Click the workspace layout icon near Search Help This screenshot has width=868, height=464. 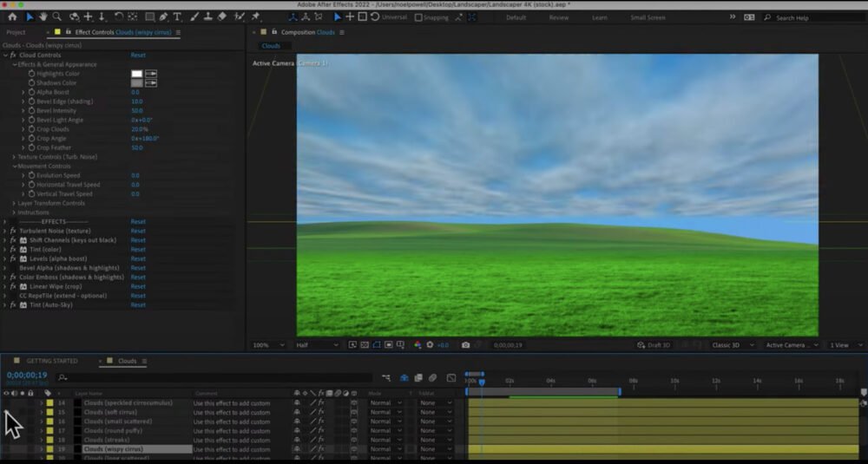(749, 17)
